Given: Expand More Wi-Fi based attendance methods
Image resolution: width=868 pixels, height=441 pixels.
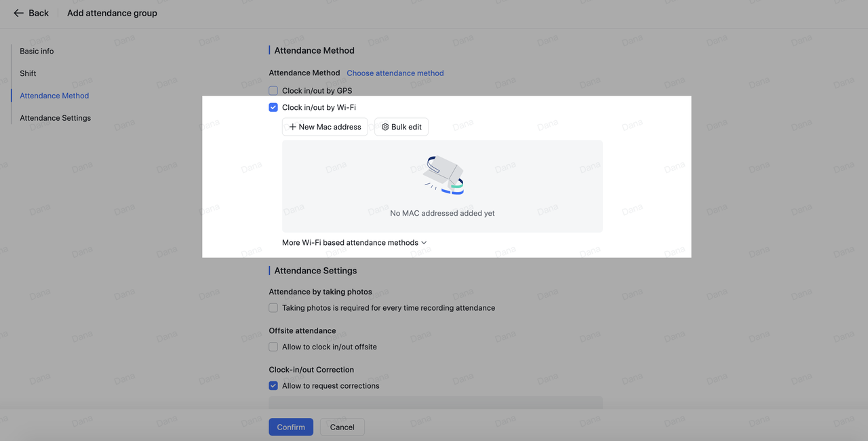Looking at the screenshot, I should 350,243.
